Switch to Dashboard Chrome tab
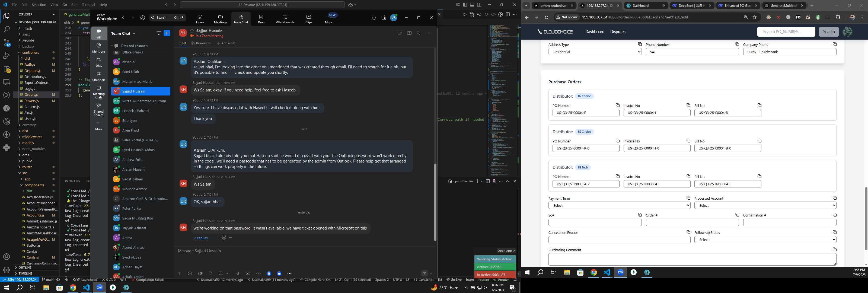Screen dimensions: 868x293 pos(640,6)
